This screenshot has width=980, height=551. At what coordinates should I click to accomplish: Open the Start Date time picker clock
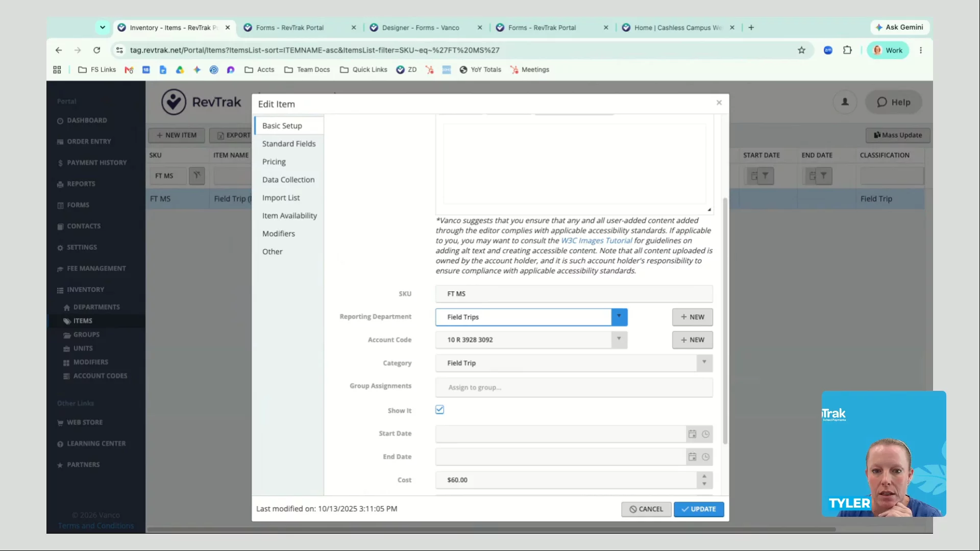[x=705, y=434]
